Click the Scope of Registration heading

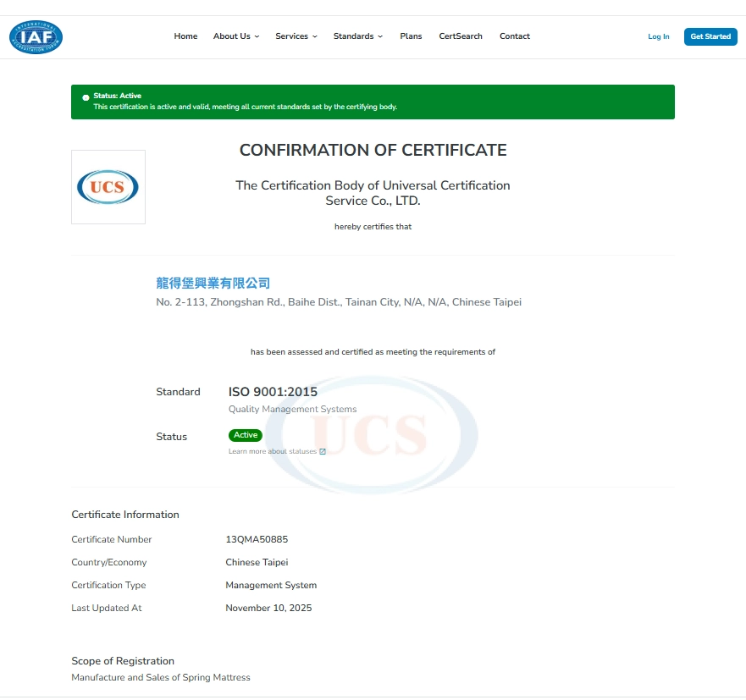pos(123,661)
